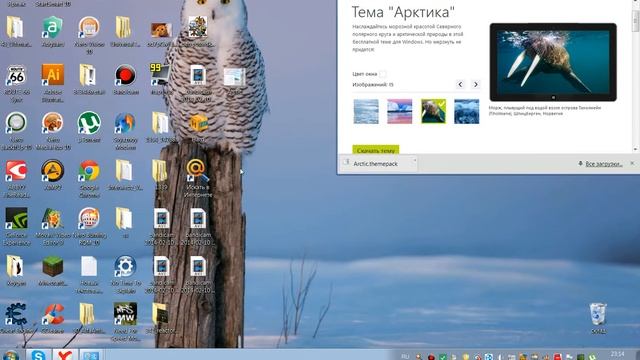This screenshot has height=360, width=640.
Task: Select the icy water theme thumbnail
Action: click(x=366, y=111)
